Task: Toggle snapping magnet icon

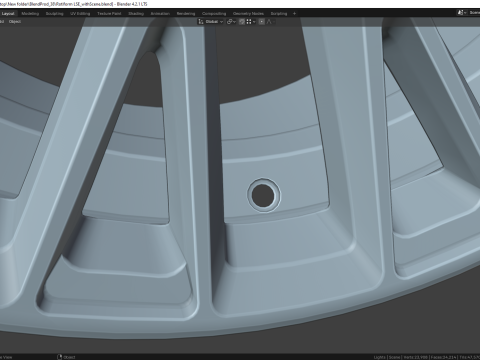Action: coord(242,22)
